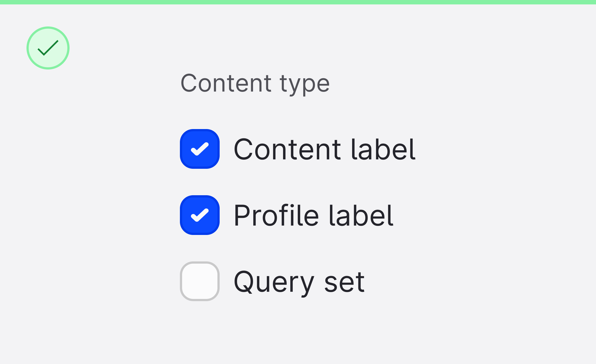This screenshot has height=364, width=596.
Task: Click white tick inside Content label box
Action: (200, 149)
